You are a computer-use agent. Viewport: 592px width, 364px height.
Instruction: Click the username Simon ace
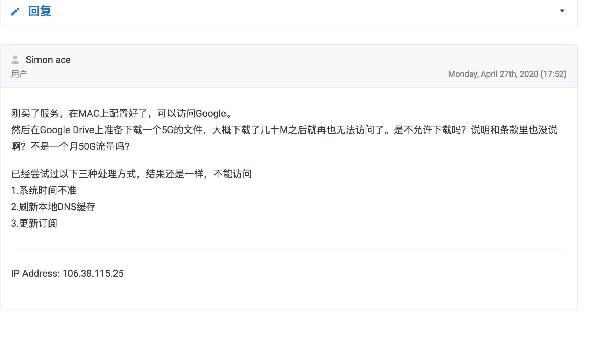(x=48, y=60)
